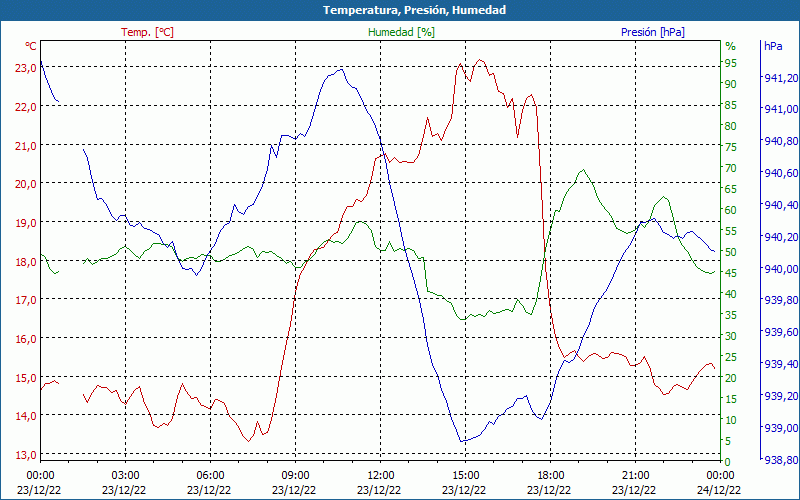Click the 939,80 pressure axis value
This screenshot has width=800, height=500.
pos(781,300)
